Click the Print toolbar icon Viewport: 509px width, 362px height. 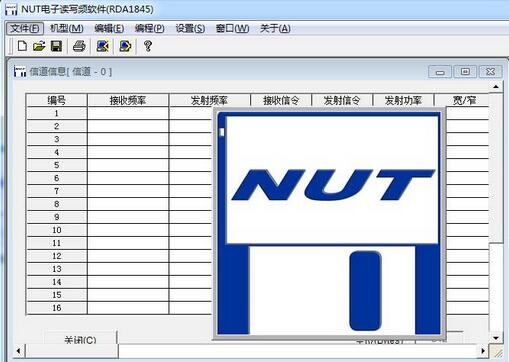coord(79,46)
